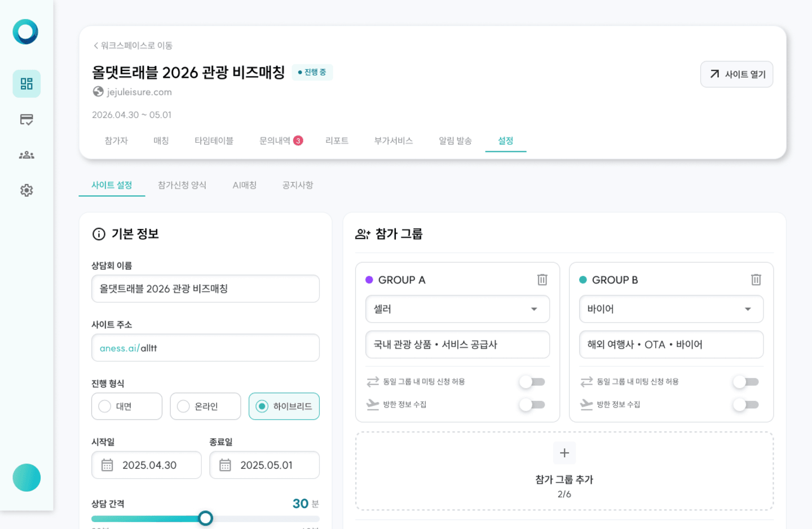Switch to the 매칭 tab
The height and width of the screenshot is (529, 812).
tap(161, 140)
